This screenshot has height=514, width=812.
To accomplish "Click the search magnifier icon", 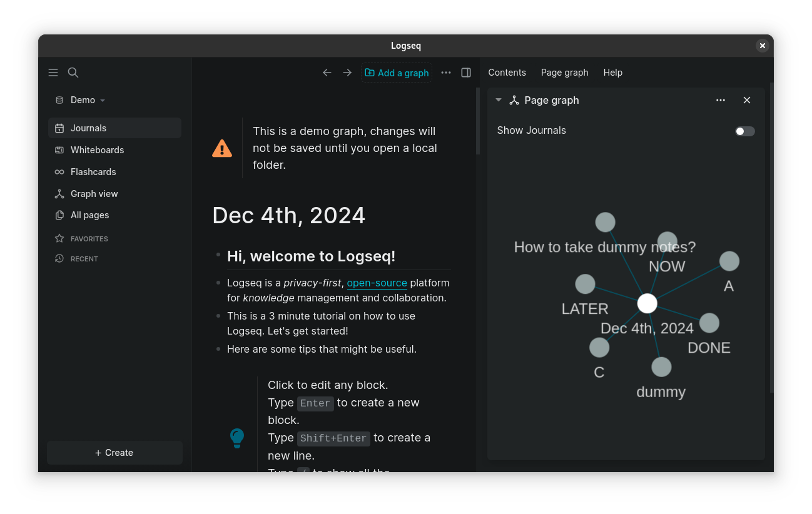I will [73, 73].
